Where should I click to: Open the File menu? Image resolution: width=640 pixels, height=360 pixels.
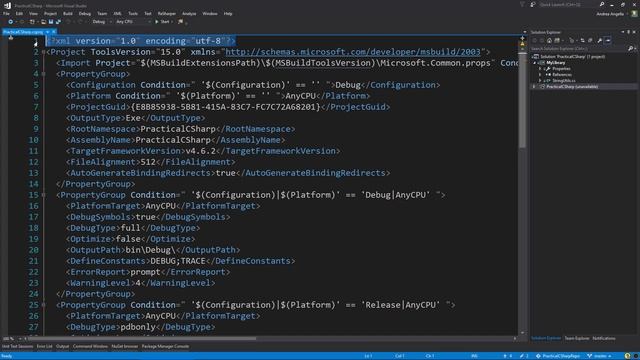tap(6, 13)
